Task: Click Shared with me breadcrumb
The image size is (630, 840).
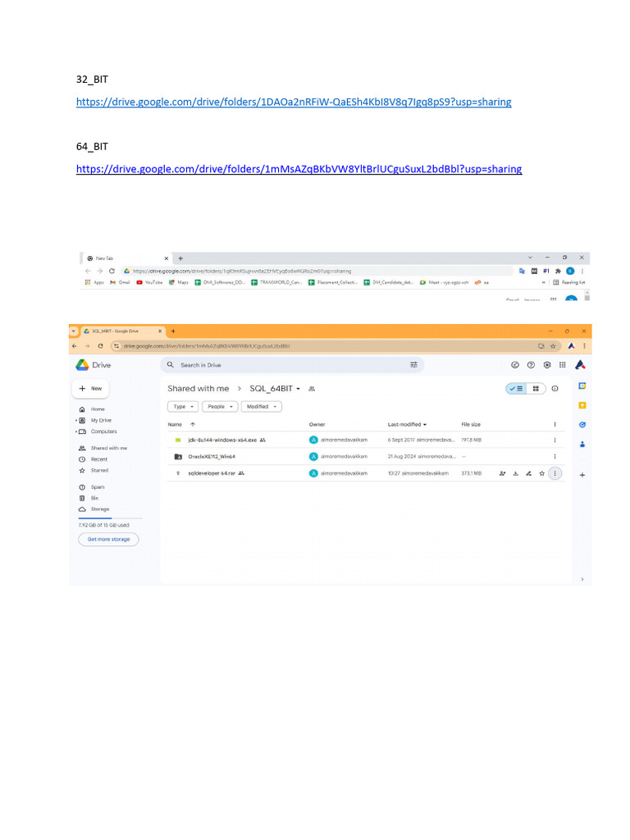Action: click(x=199, y=388)
